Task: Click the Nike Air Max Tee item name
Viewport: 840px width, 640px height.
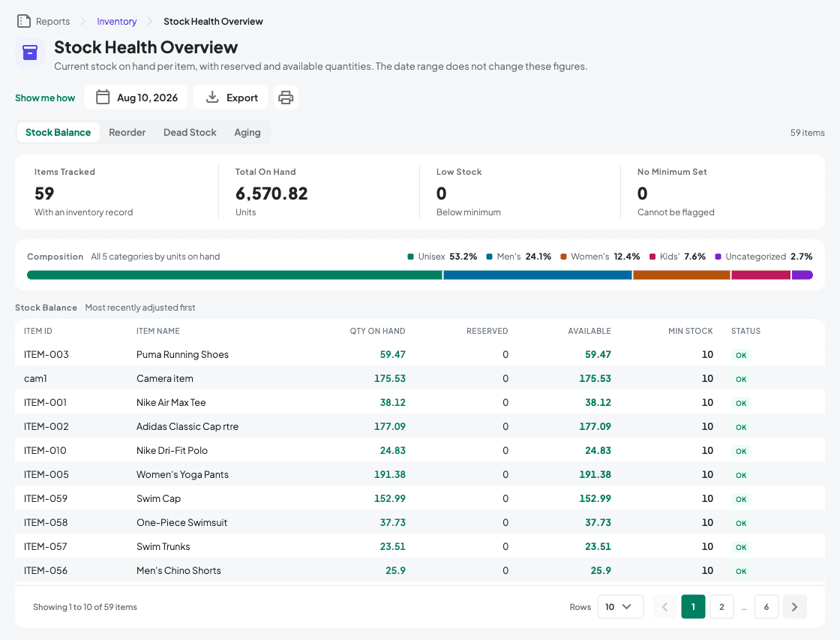Action: click(x=171, y=403)
